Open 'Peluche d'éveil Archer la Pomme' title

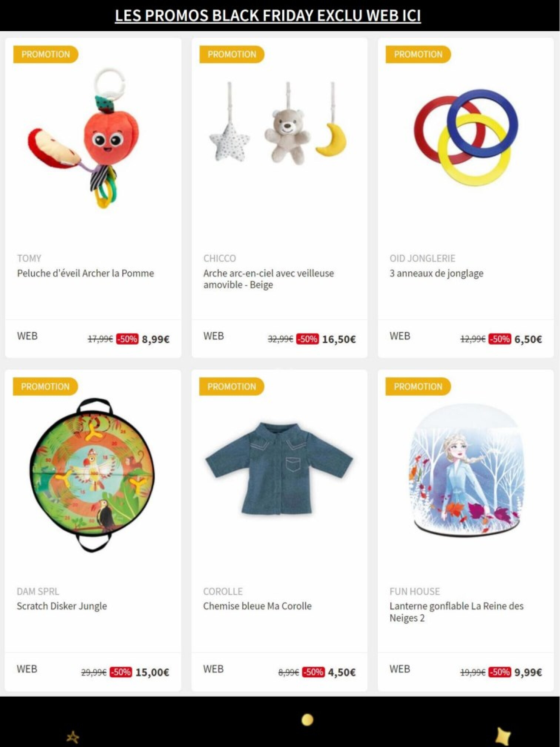coord(86,273)
